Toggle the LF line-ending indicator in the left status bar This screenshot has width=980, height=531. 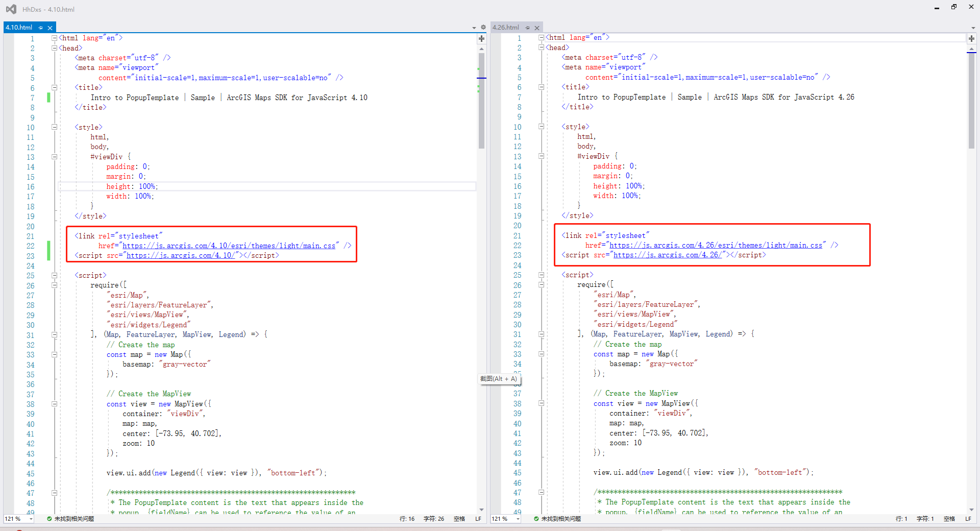(478, 519)
